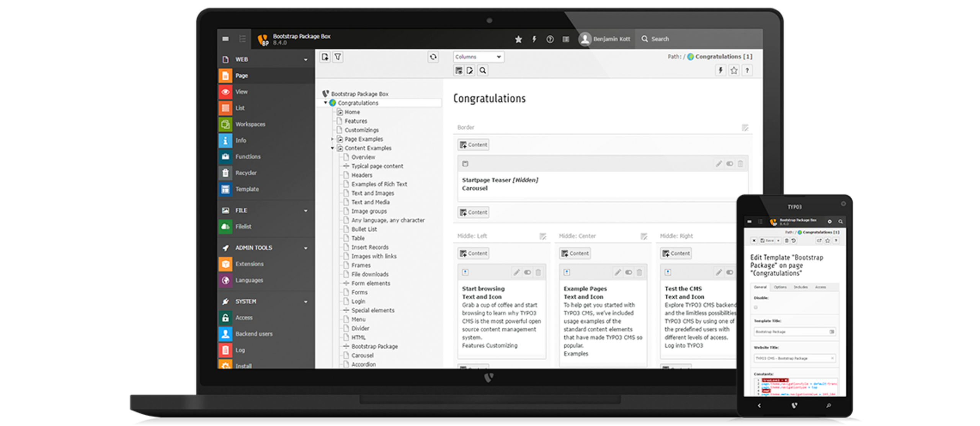Viewport: 980px width, 426px height.
Task: Collapse the Congratulations page in the tree
Action: (325, 102)
